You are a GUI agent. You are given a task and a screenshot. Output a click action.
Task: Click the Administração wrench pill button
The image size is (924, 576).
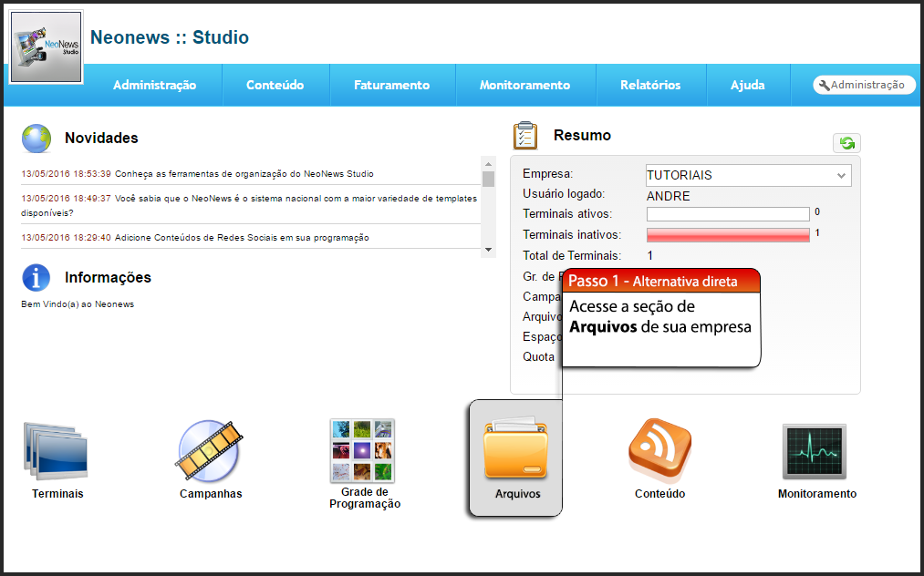pyautogui.click(x=864, y=85)
